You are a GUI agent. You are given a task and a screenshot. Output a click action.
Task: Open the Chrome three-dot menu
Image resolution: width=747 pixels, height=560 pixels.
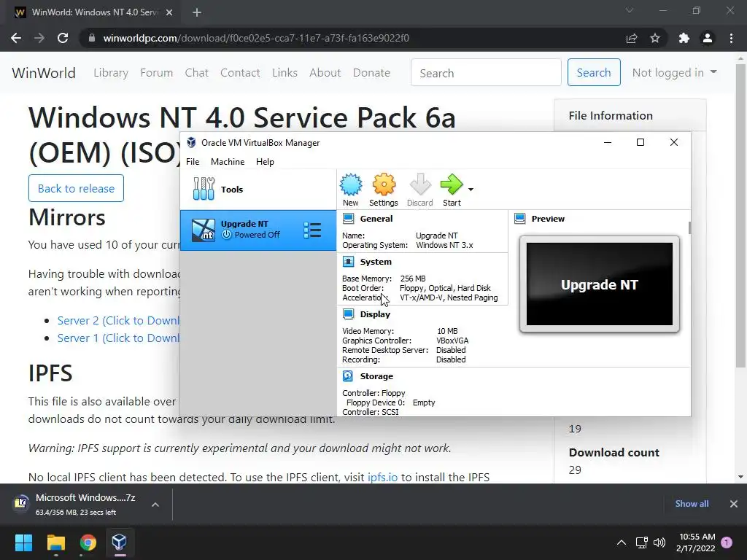731,38
